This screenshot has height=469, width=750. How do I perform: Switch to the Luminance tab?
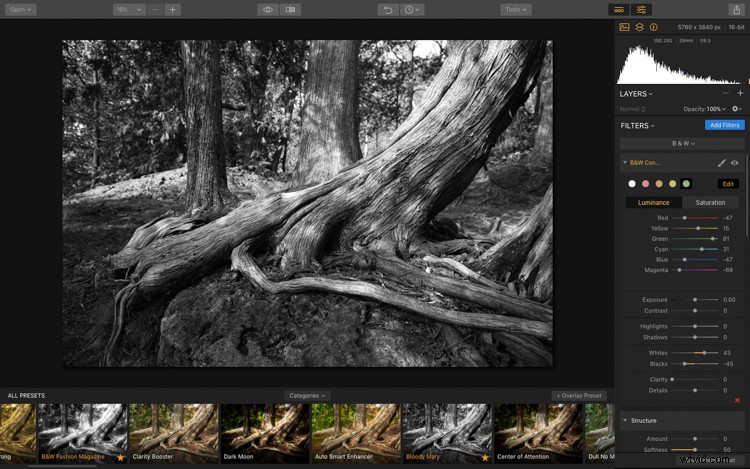[x=653, y=203]
